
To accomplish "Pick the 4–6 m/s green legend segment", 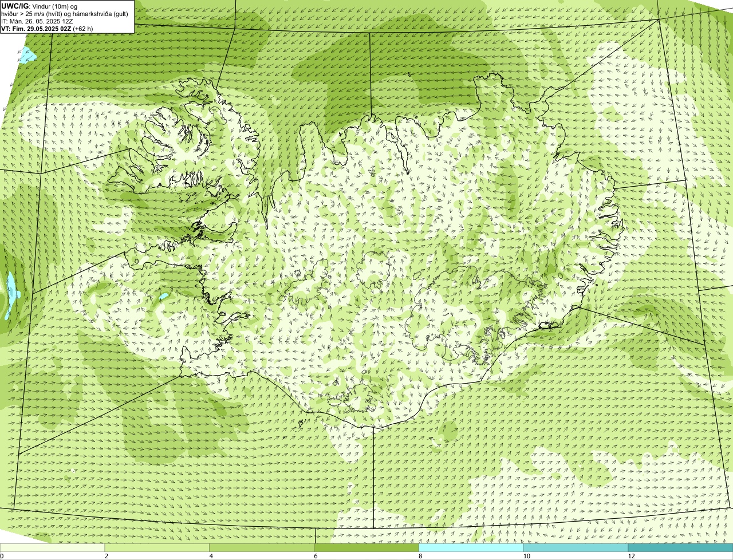I will [x=262, y=548].
